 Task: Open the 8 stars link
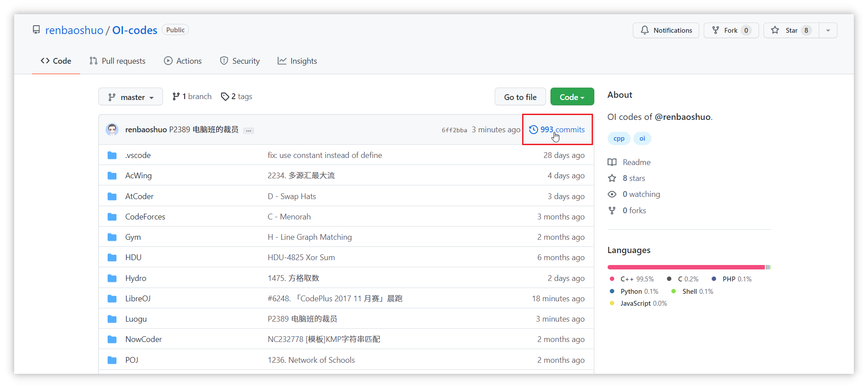pyautogui.click(x=627, y=178)
